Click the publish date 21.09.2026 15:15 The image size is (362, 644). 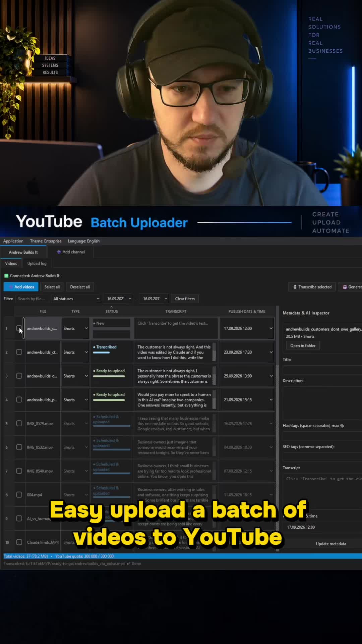238,400
